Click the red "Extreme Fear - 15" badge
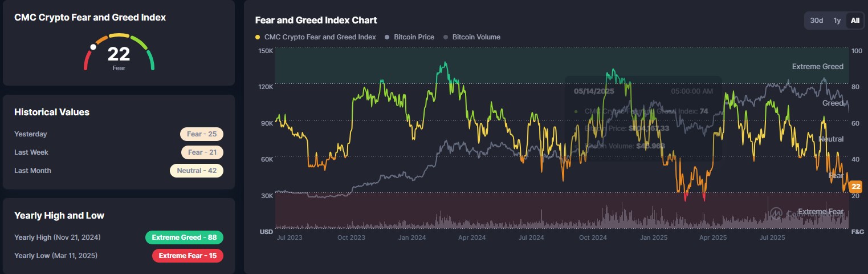 188,256
